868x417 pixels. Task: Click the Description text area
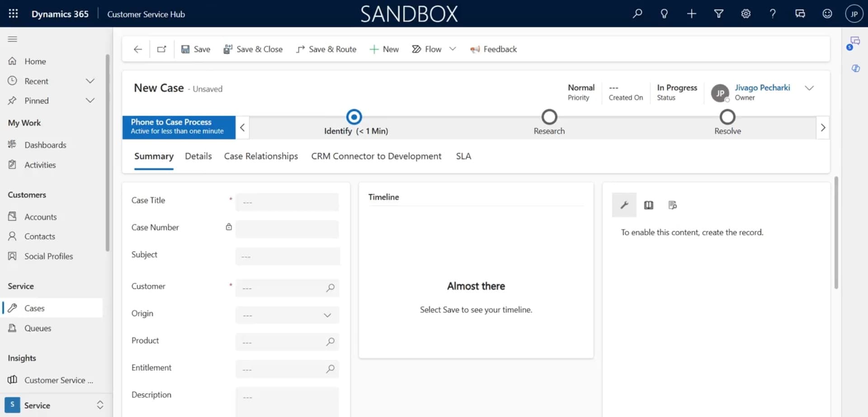[287, 402]
